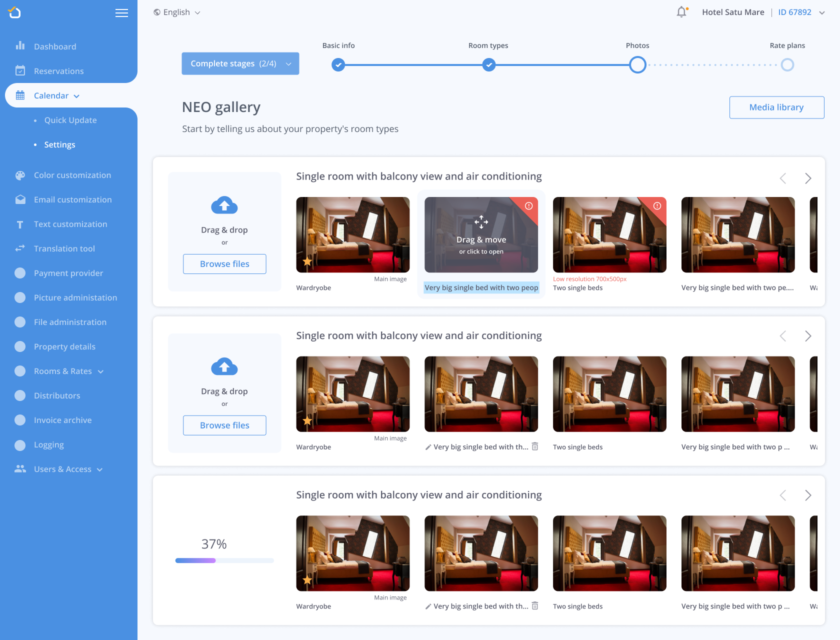Open the English language dropdown
The width and height of the screenshot is (840, 640).
coord(177,12)
